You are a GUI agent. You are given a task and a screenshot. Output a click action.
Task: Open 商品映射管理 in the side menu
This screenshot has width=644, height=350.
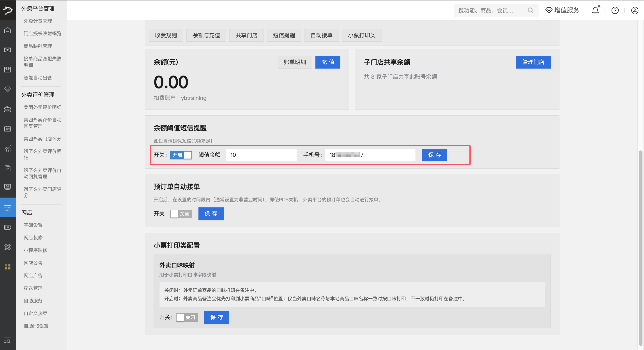click(x=38, y=46)
